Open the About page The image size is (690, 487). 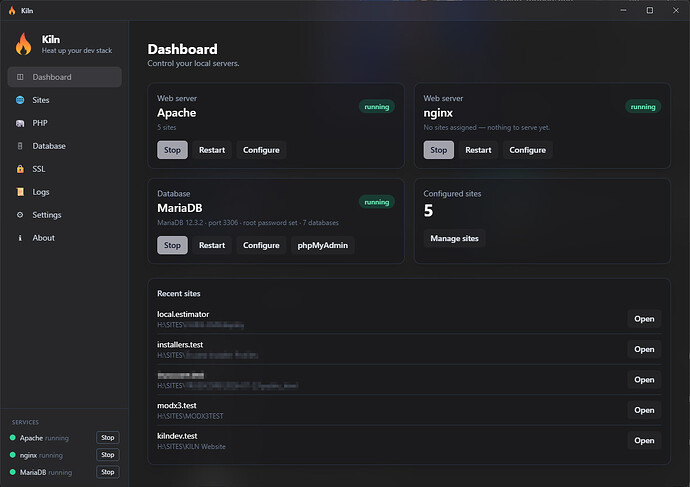tap(64, 238)
